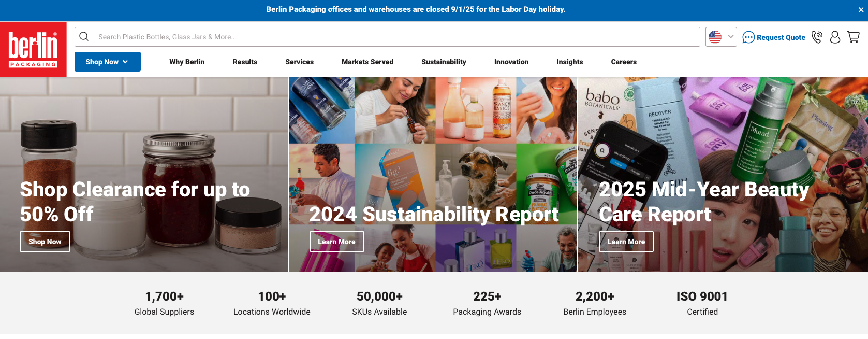Click the Shop Clearance for 50% Off headline
Screen dimensions: 868x339
click(135, 202)
